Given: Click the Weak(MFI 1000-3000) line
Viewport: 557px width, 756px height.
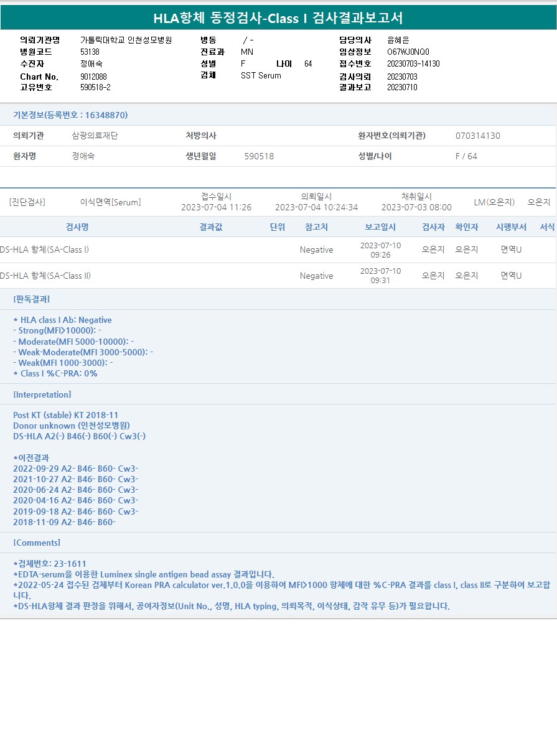Looking at the screenshot, I should tap(63, 363).
